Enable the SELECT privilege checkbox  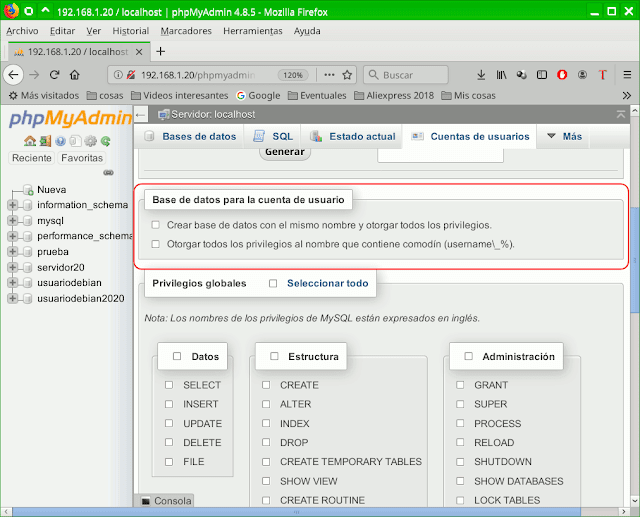coord(169,385)
